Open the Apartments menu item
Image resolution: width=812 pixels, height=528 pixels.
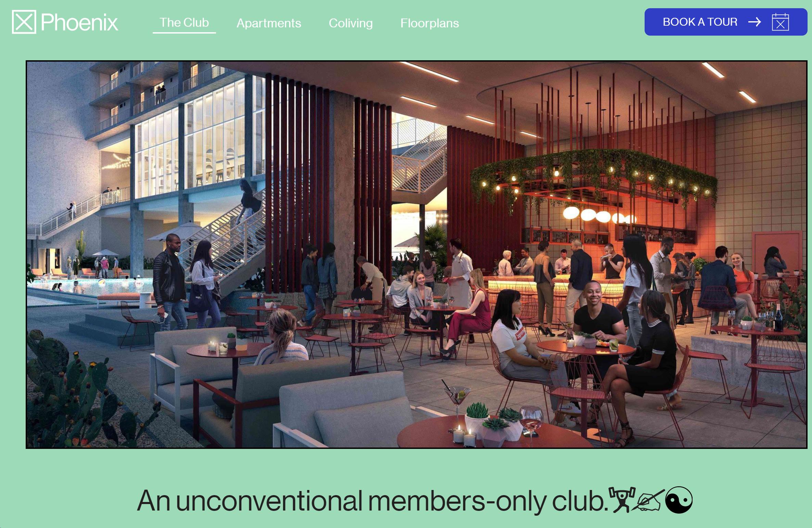coord(269,23)
